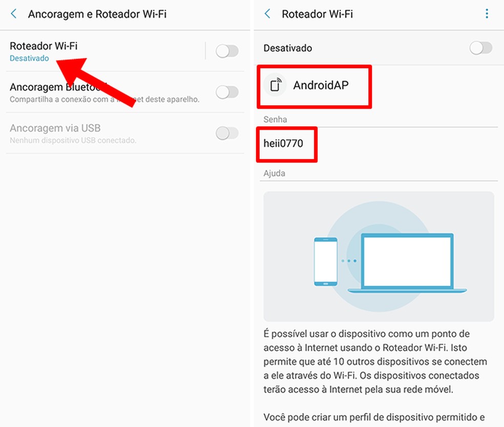
Task: Go back from Roteador Wi-Fi screen
Action: tap(267, 14)
